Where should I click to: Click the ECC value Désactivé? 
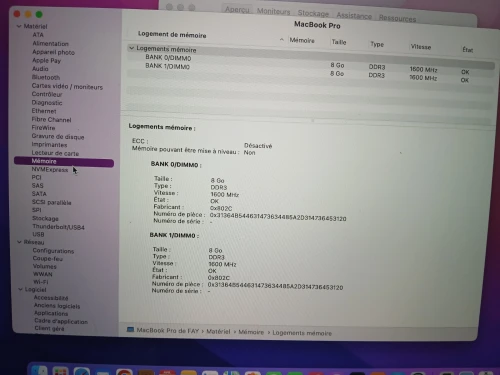pos(258,146)
